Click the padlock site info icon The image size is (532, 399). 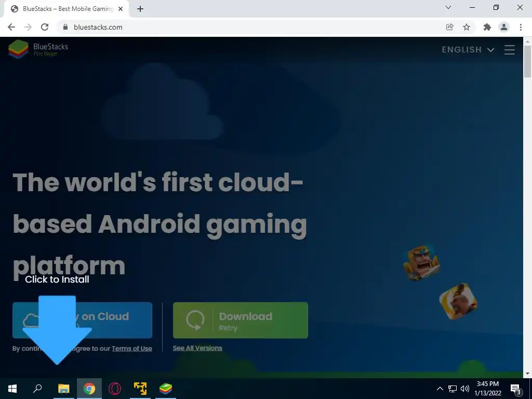click(x=65, y=27)
